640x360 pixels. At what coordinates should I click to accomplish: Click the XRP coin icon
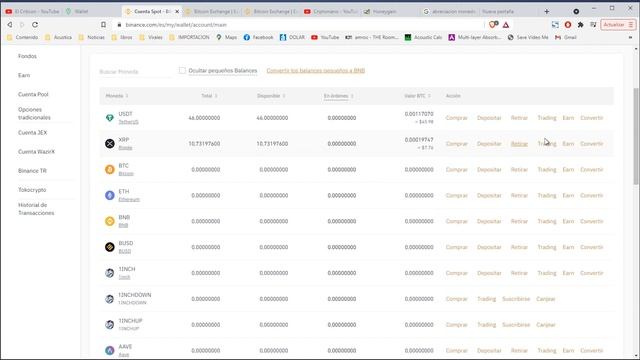tap(109, 144)
